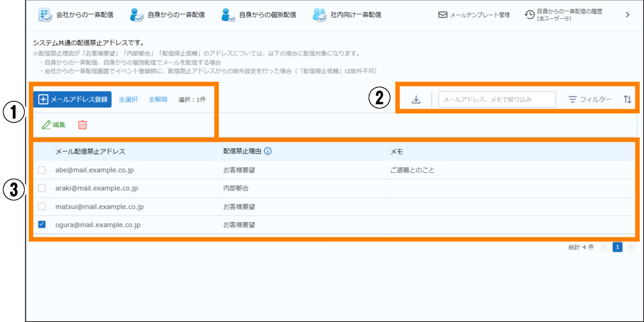Image resolution: width=644 pixels, height=322 pixels.
Task: Open 自身からの一斉配信の履歴 clock icon
Action: 529,15
